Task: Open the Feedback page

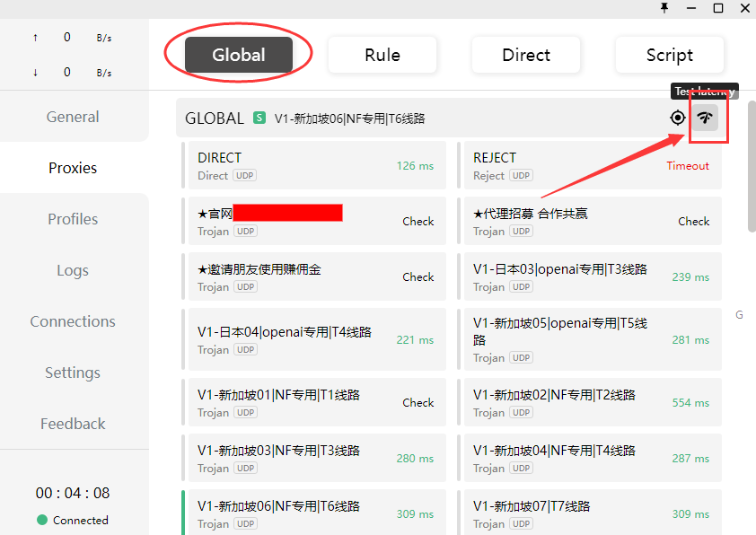Action: (73, 424)
